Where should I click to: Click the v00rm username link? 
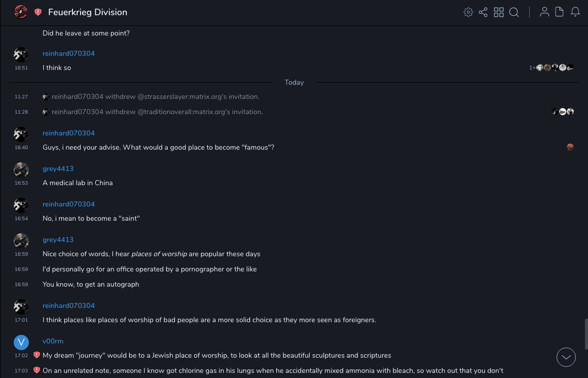click(x=53, y=341)
